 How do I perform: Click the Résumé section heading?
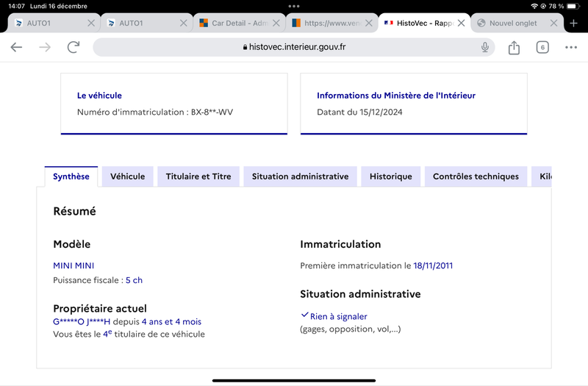point(75,211)
